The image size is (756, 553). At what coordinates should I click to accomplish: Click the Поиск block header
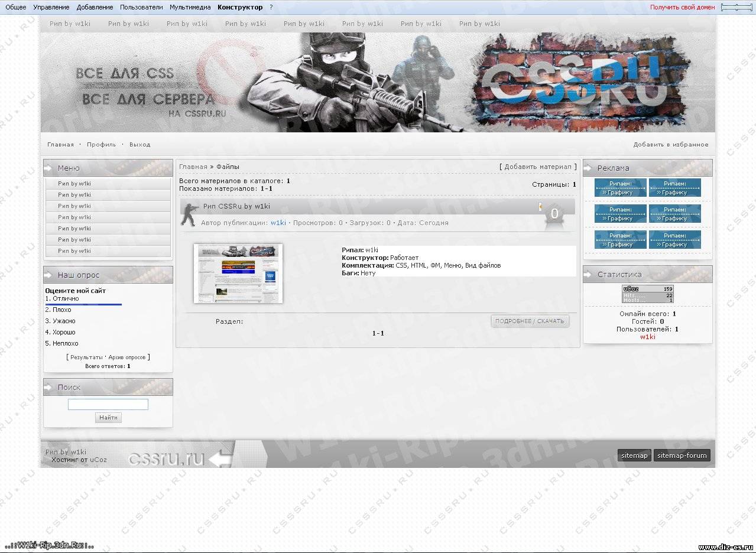(108, 387)
